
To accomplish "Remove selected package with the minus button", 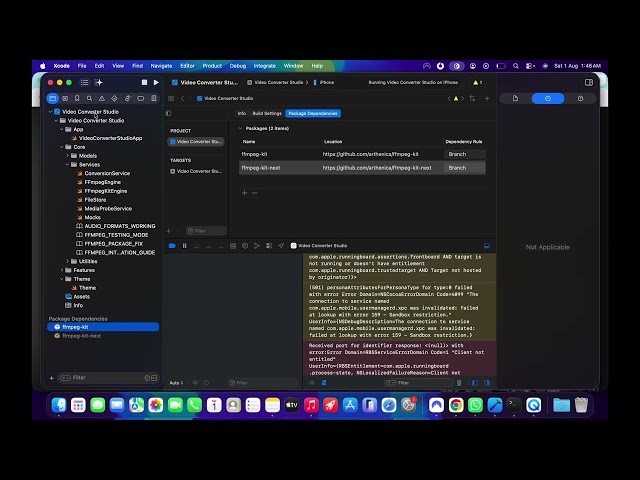I will (x=255, y=193).
